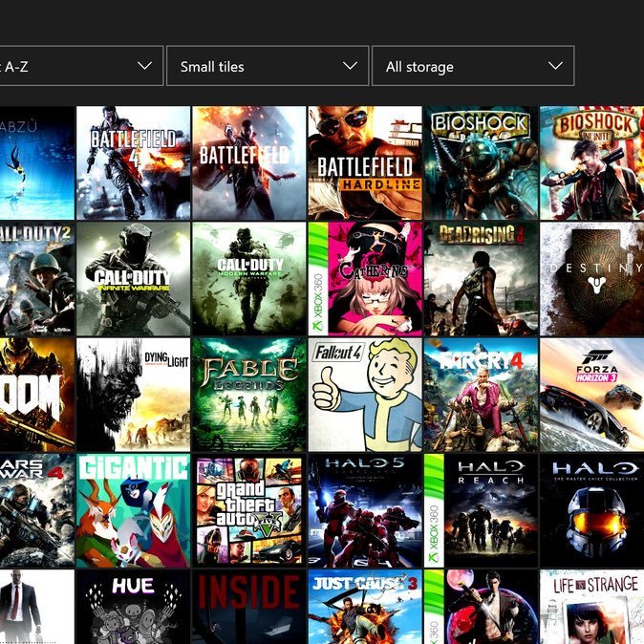Open the Battlefield 1 game tile
644x644 pixels.
[248, 163]
